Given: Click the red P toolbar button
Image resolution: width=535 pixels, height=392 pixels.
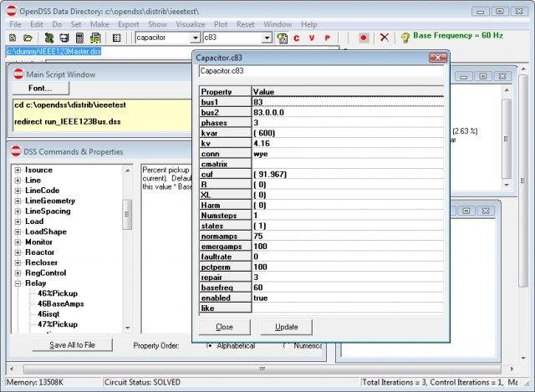Looking at the screenshot, I should 327,38.
